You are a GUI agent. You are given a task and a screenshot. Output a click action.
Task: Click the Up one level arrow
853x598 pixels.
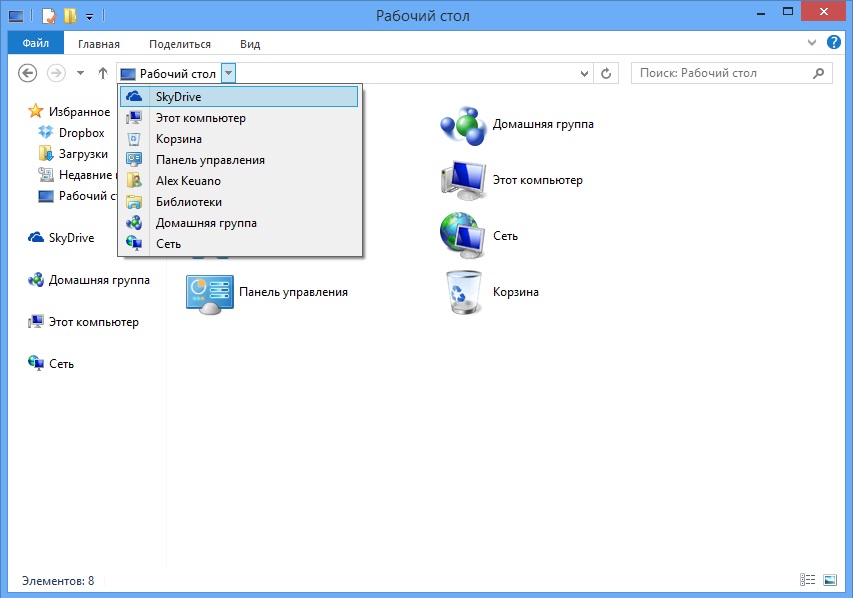(x=102, y=73)
